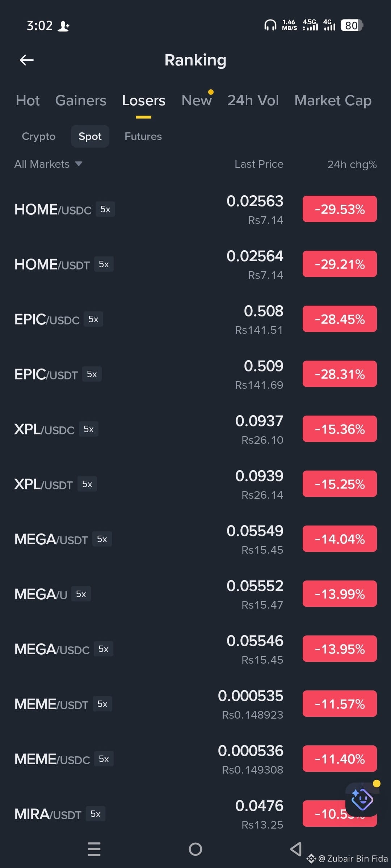This screenshot has width=391, height=868.
Task: Switch to the Gainers tab
Action: tap(81, 101)
